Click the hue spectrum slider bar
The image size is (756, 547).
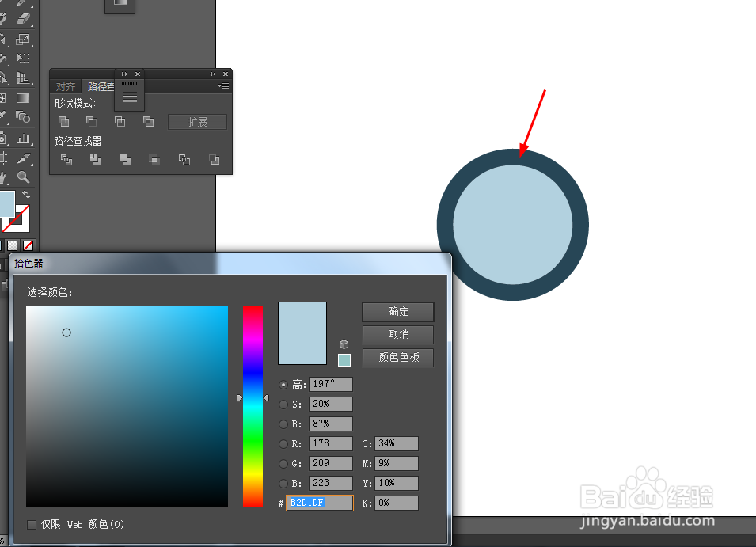pyautogui.click(x=253, y=406)
